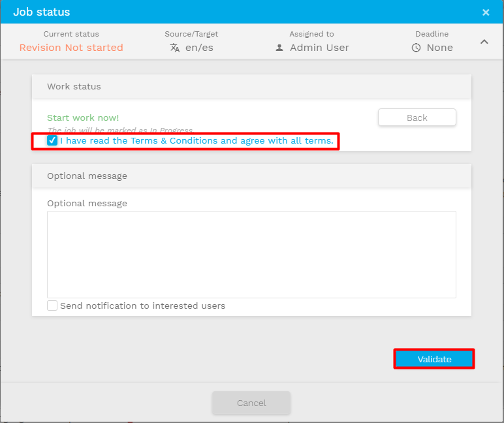
Task: Click the Start work now! text
Action: pos(83,117)
